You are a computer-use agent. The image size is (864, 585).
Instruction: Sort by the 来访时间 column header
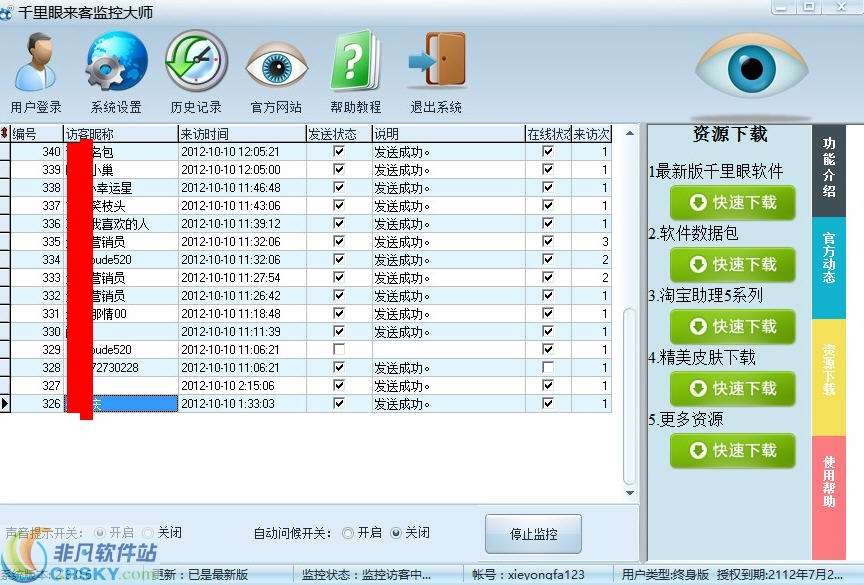click(x=242, y=134)
